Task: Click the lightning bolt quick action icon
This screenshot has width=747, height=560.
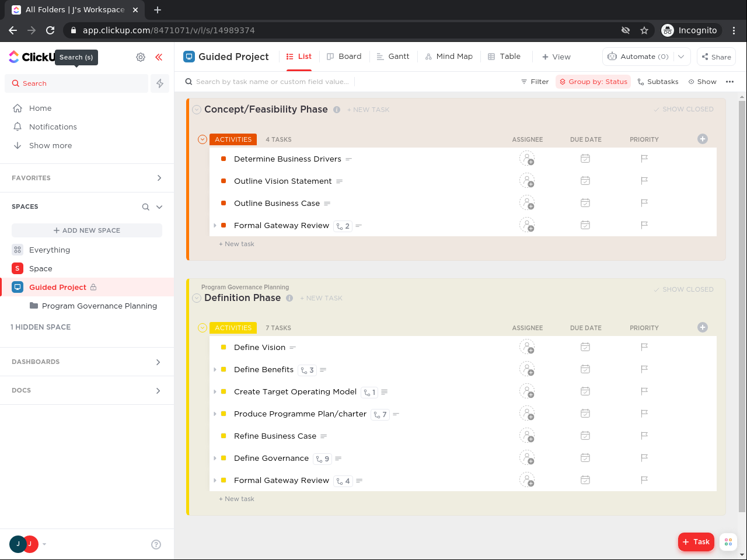Action: [x=160, y=83]
